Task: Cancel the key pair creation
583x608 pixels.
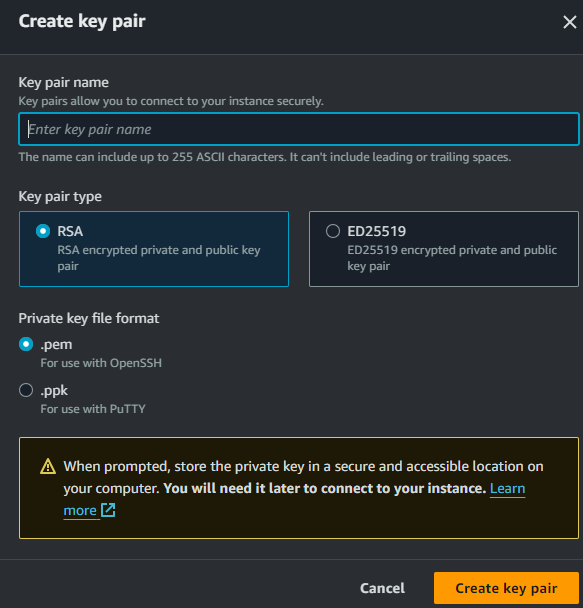Action: (382, 588)
